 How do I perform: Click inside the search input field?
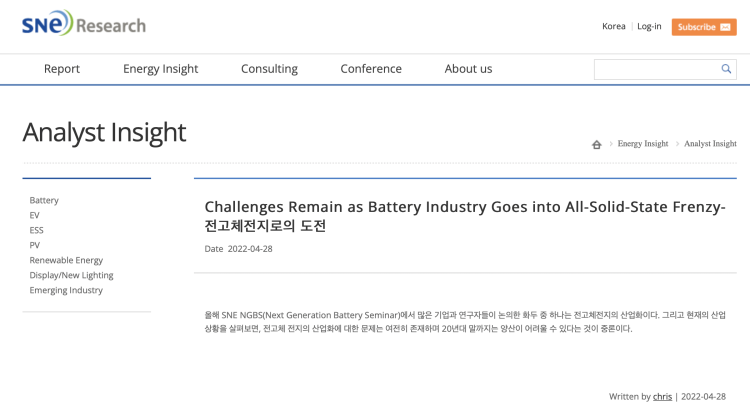[655, 69]
